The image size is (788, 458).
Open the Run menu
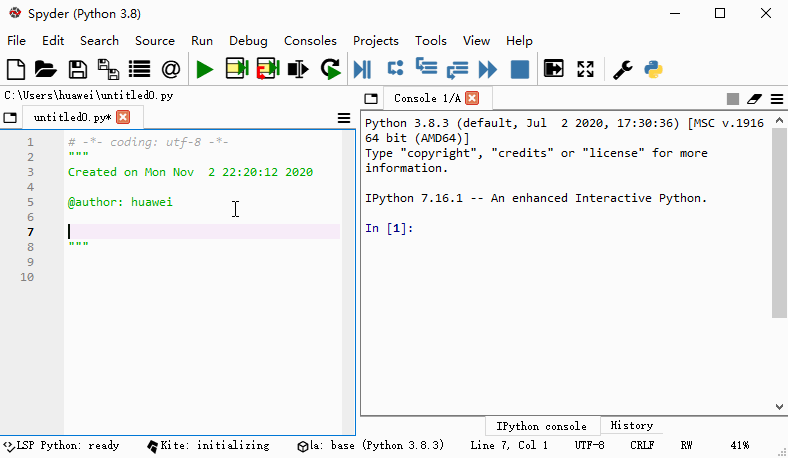pos(202,41)
